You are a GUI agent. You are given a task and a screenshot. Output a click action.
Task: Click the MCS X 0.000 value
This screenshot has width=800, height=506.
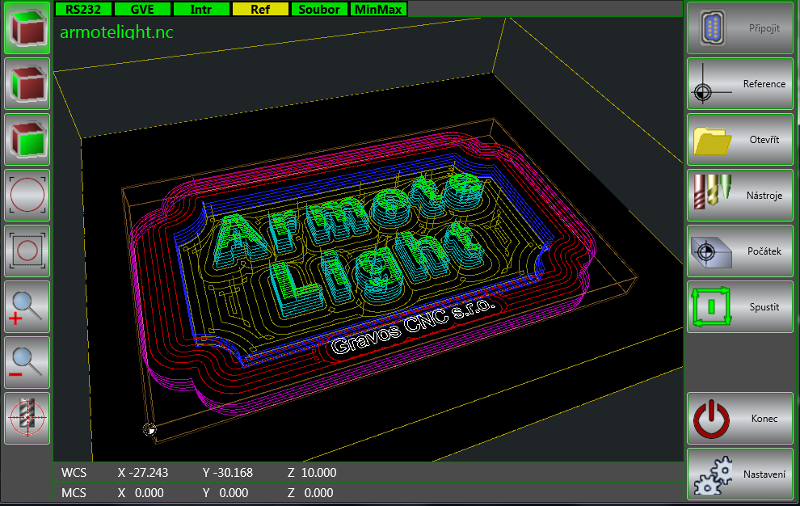[x=141, y=493]
